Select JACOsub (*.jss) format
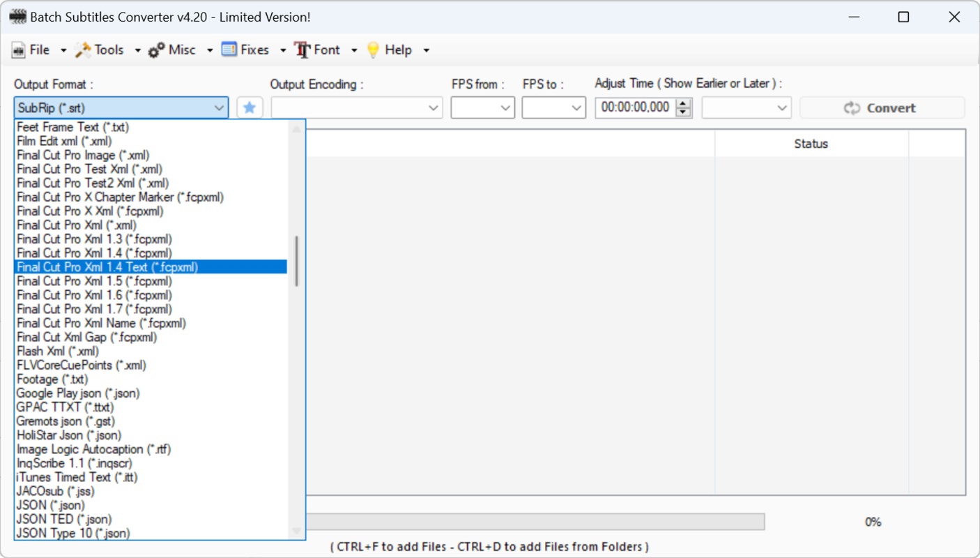Viewport: 980px width, 558px height. pos(151,491)
